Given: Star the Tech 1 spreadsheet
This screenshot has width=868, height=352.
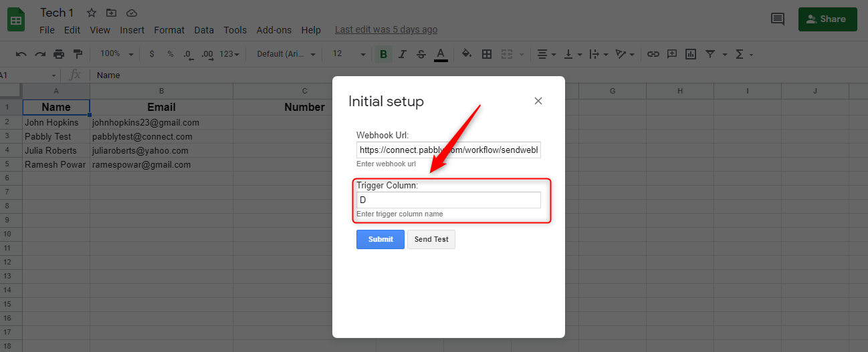Looking at the screenshot, I should click(92, 13).
